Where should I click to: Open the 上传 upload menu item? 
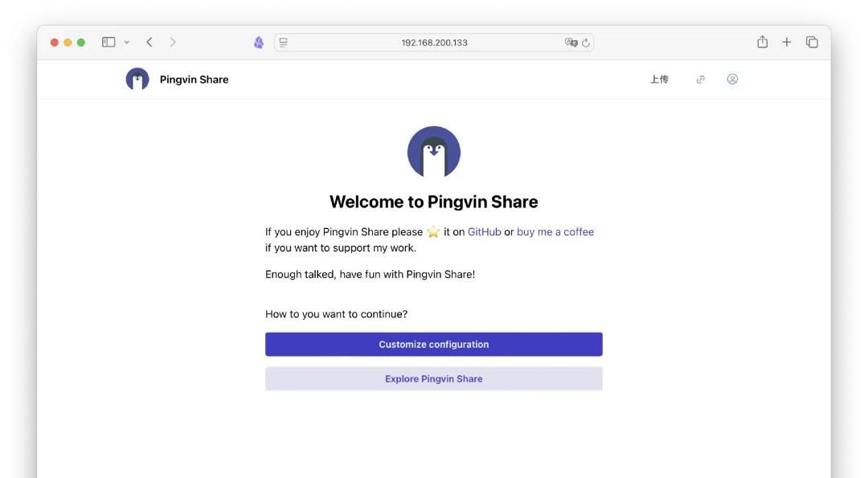click(x=659, y=79)
